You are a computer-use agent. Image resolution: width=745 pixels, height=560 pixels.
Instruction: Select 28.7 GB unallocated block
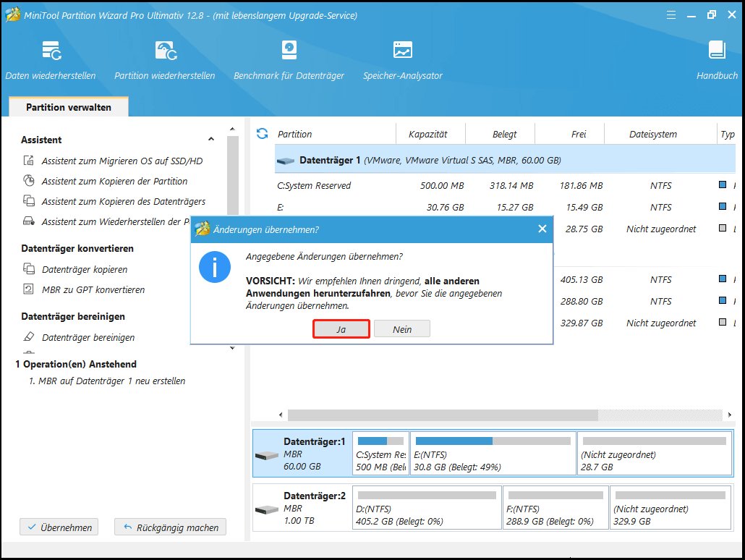(x=654, y=454)
